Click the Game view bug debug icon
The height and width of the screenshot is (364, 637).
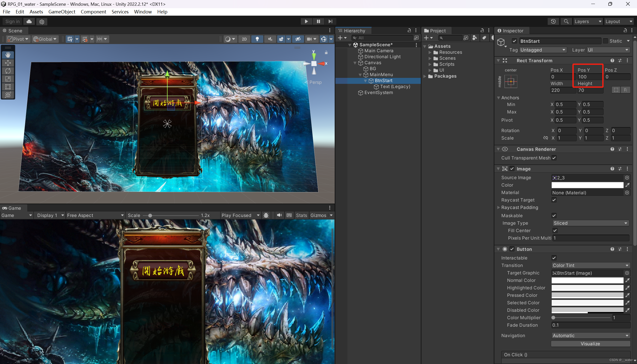pos(266,215)
